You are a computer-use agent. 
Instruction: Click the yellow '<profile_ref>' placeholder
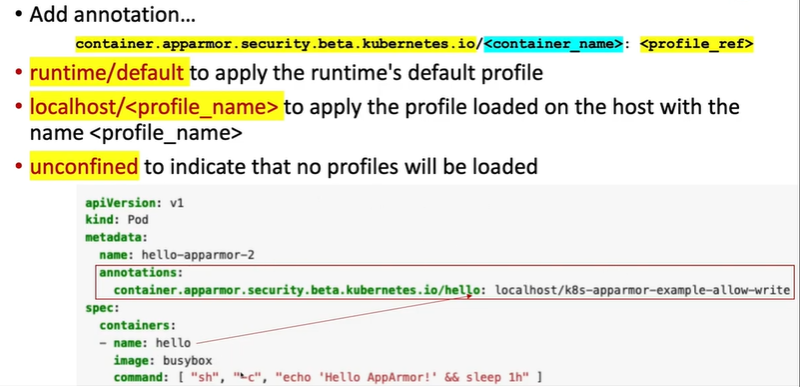(696, 44)
